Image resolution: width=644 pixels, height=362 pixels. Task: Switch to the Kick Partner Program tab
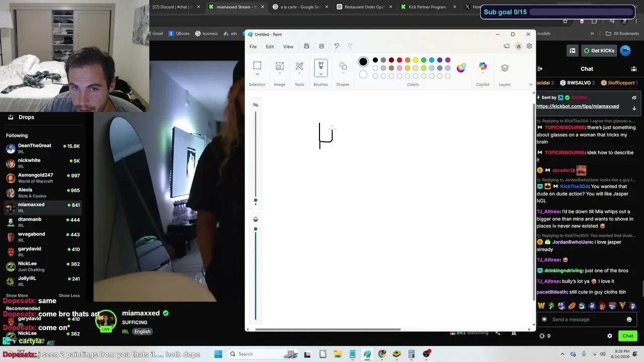[429, 7]
